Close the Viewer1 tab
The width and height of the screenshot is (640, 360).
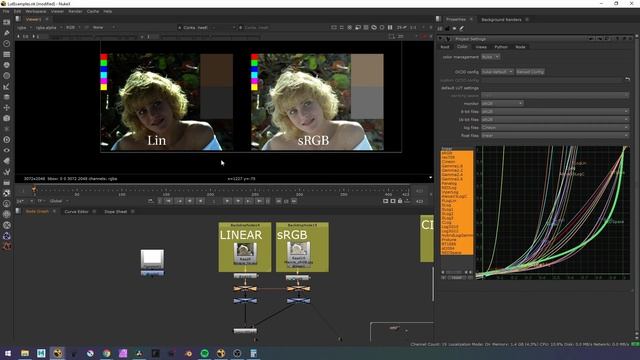(x=47, y=19)
